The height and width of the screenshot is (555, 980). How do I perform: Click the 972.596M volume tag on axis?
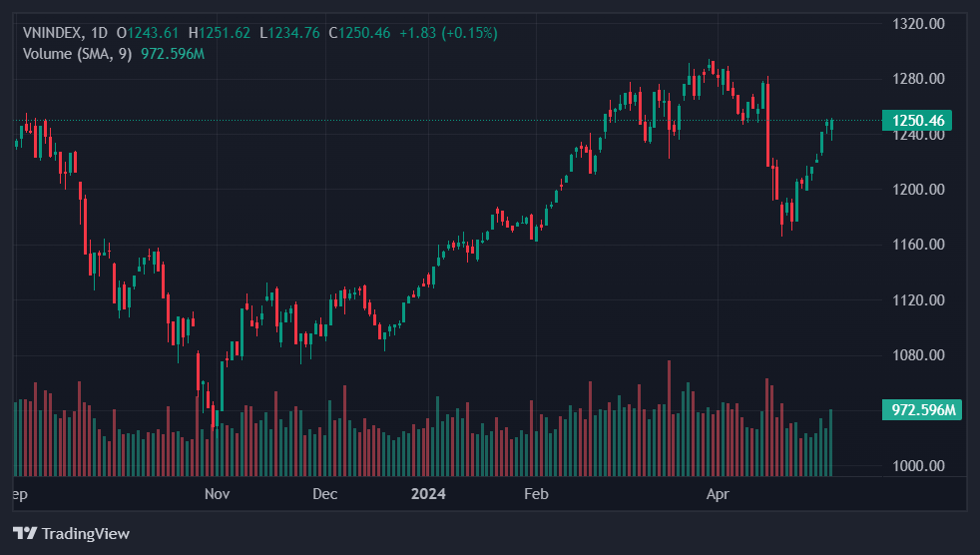click(922, 410)
